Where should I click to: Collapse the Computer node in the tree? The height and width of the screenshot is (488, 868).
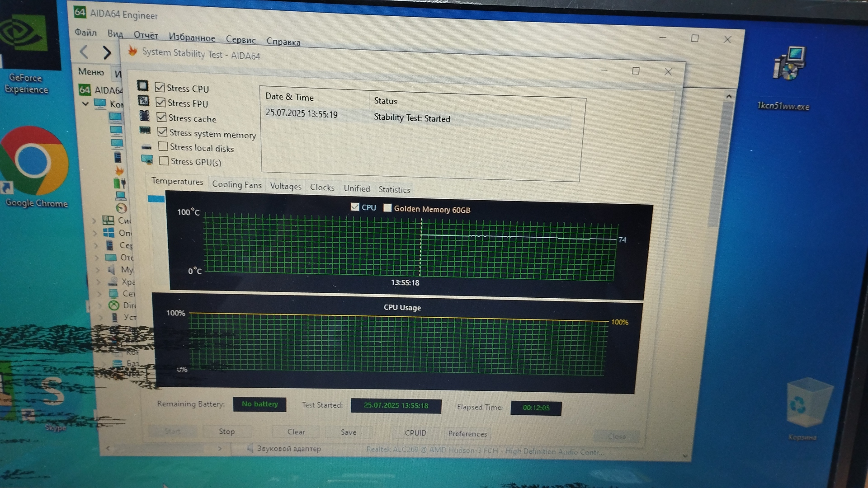click(x=85, y=103)
